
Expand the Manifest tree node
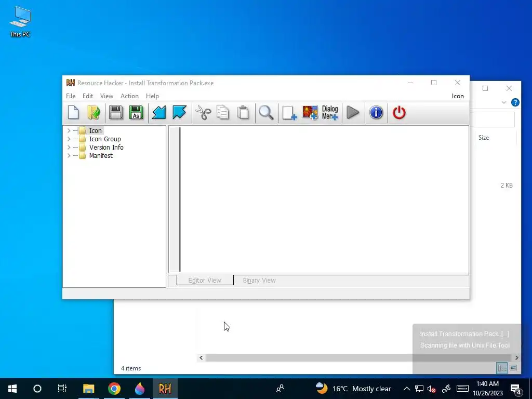(x=69, y=156)
